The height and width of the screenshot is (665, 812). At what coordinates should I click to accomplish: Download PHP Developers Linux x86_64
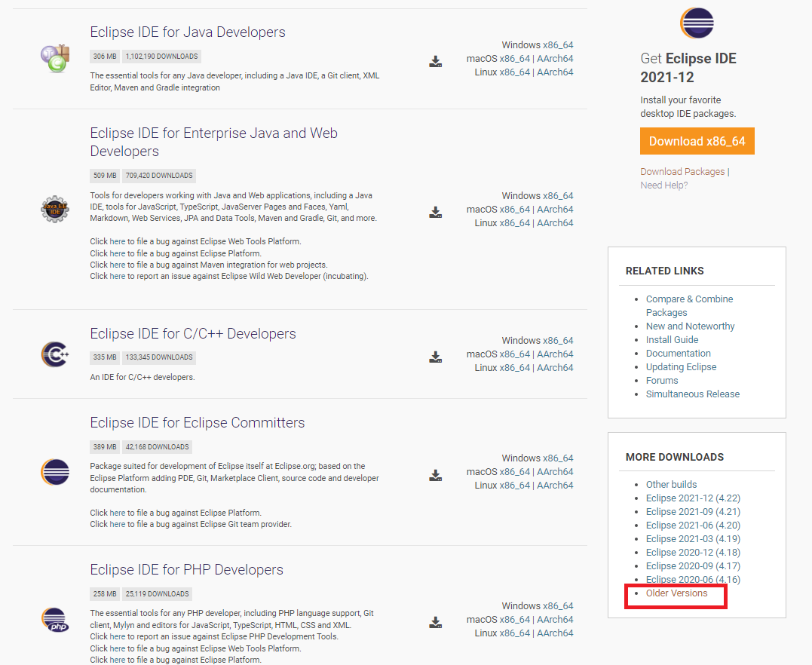515,633
